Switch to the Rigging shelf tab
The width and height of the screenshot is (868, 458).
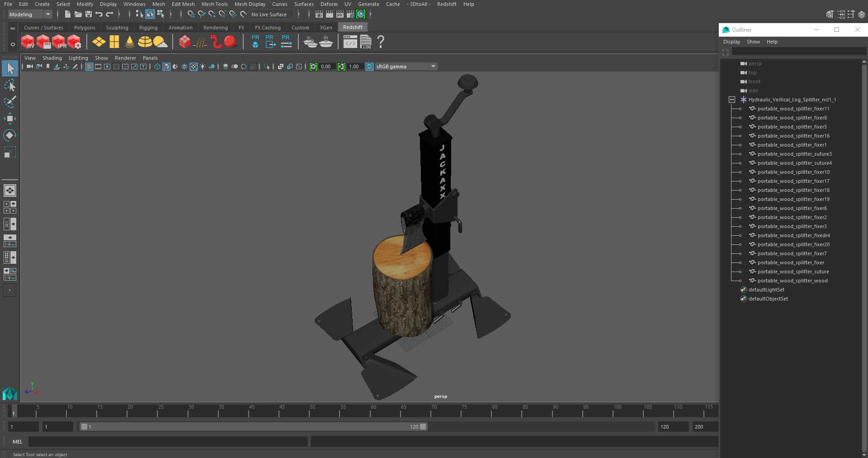(148, 28)
